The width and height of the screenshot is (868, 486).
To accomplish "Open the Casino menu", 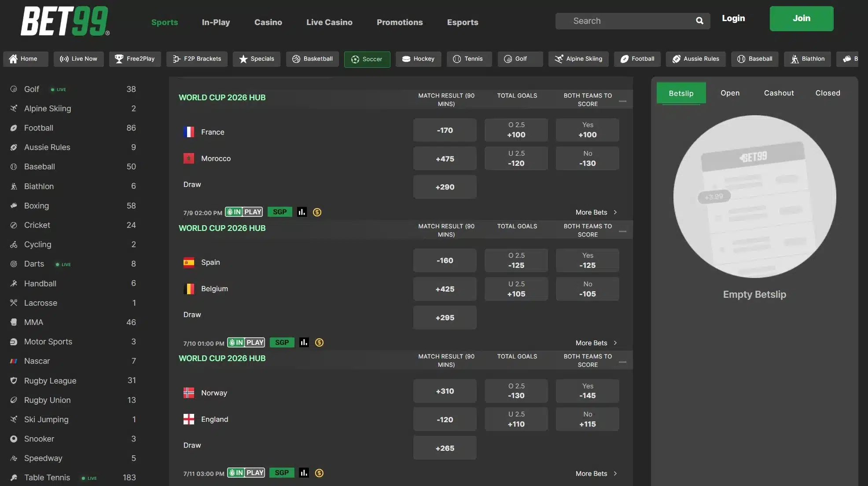I will [268, 22].
